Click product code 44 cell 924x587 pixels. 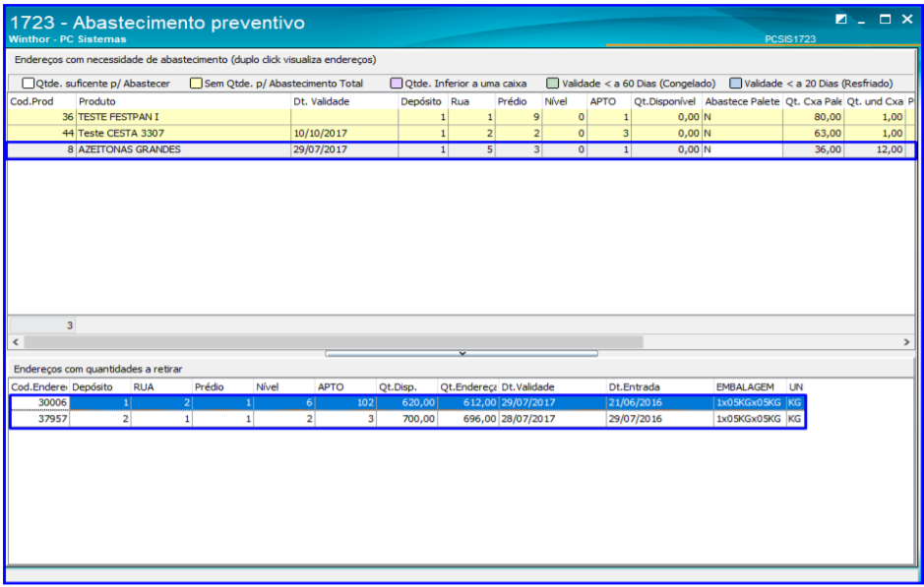click(41, 133)
